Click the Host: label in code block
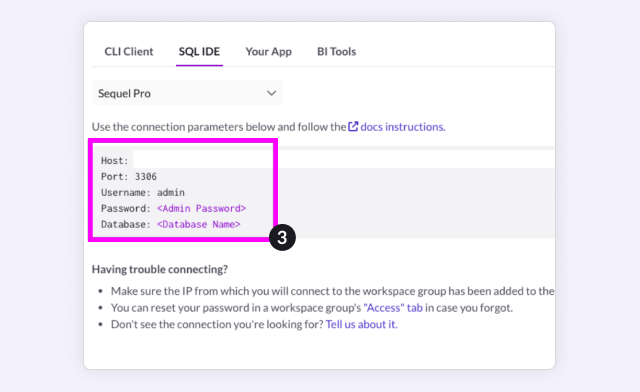 tap(115, 160)
